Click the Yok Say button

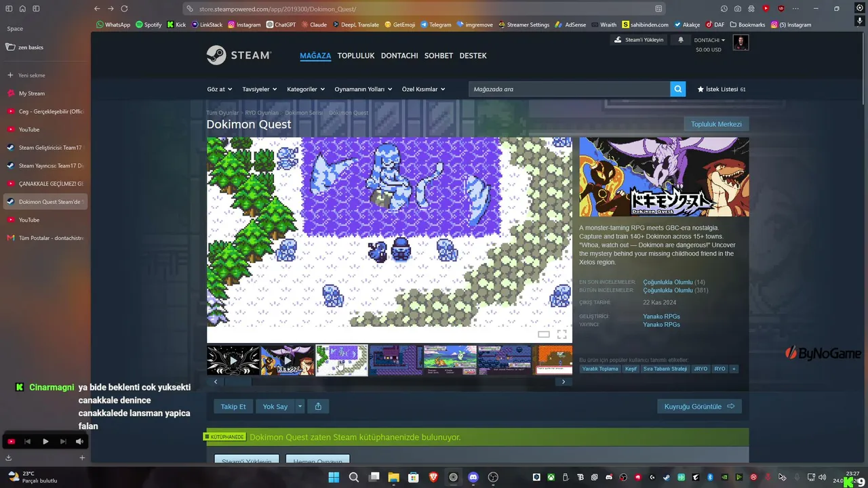275,406
